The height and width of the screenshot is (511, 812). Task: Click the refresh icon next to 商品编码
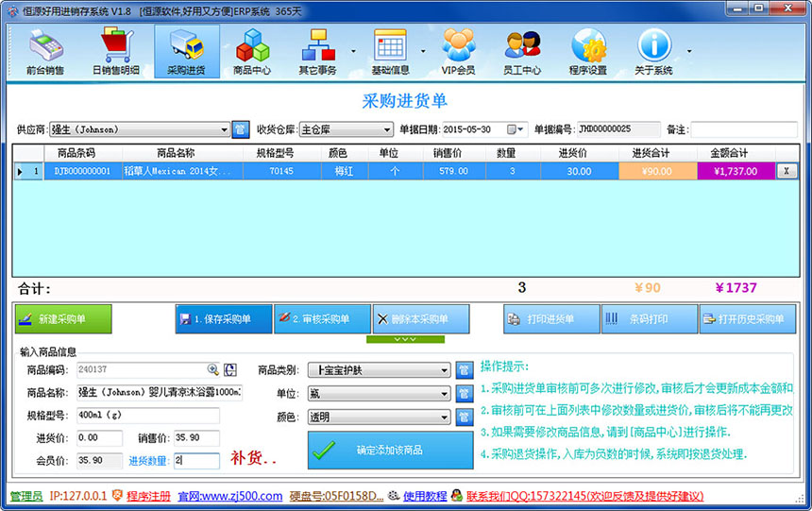[231, 369]
